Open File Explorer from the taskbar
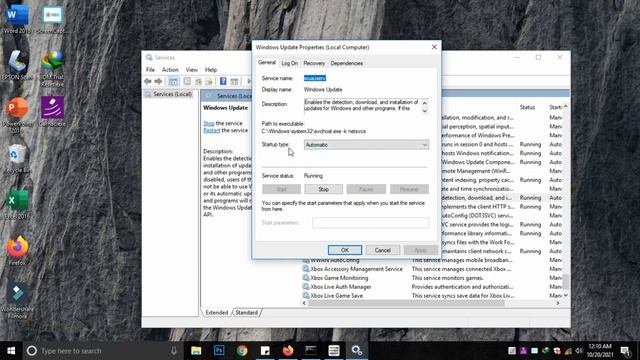The image size is (640, 360). click(x=196, y=351)
